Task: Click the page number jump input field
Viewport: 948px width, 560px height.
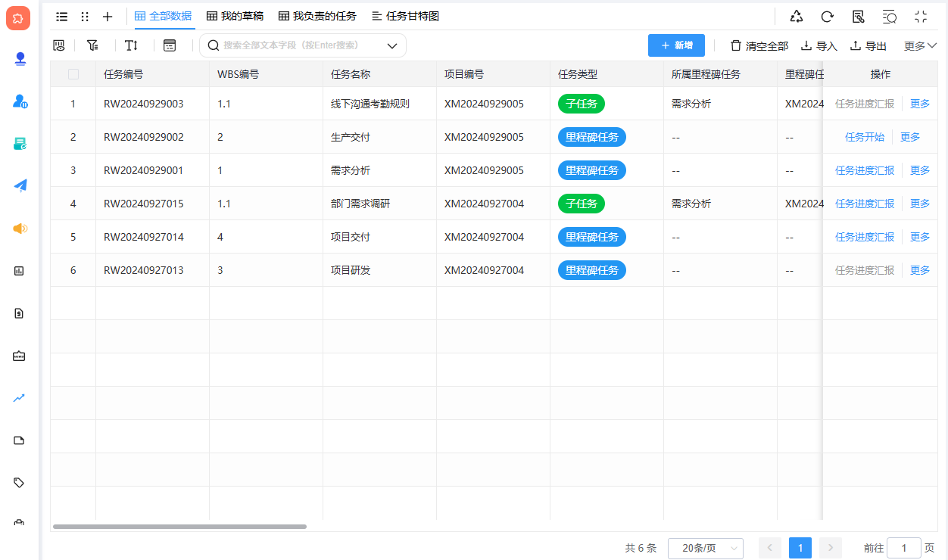Action: click(903, 549)
